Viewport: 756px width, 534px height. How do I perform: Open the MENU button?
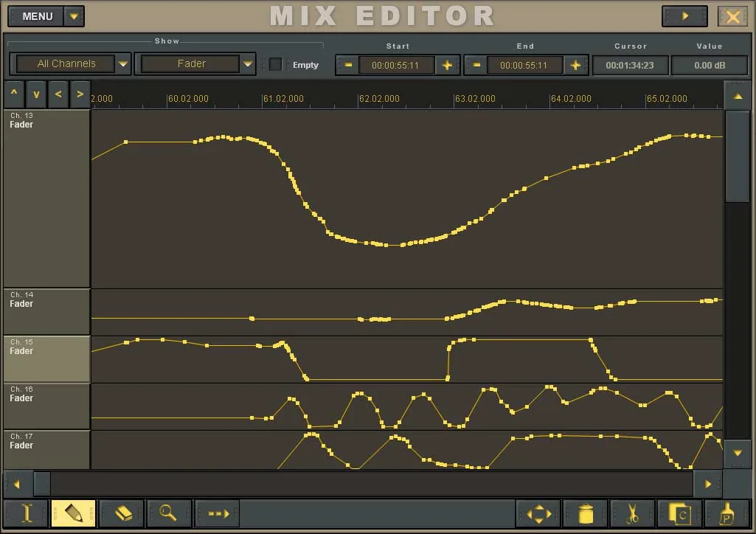tap(37, 16)
